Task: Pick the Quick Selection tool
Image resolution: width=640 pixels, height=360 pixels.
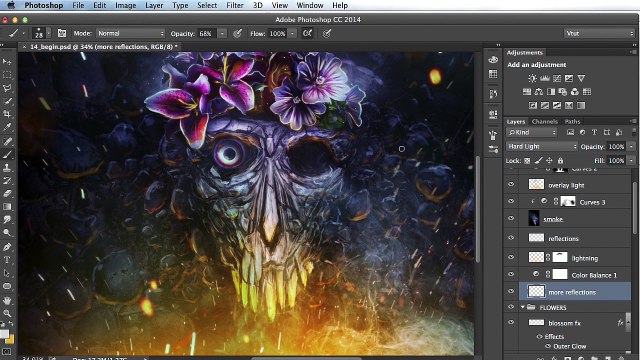Action: coord(7,101)
